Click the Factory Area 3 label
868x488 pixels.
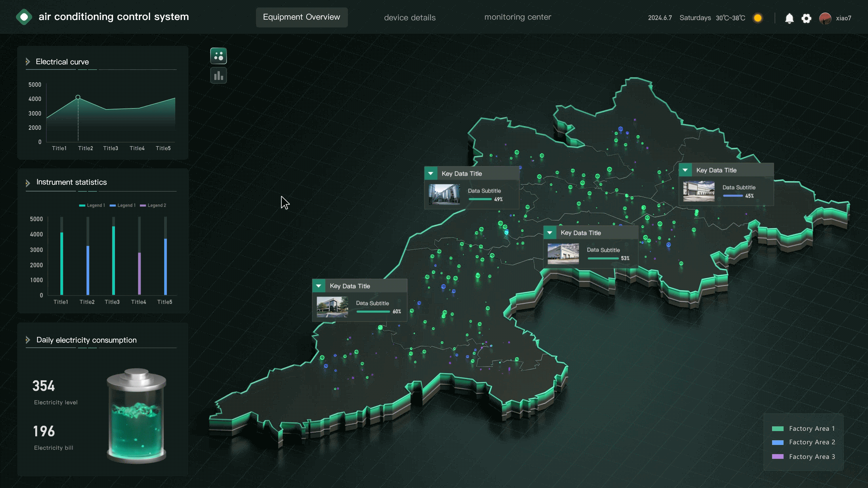pyautogui.click(x=812, y=457)
